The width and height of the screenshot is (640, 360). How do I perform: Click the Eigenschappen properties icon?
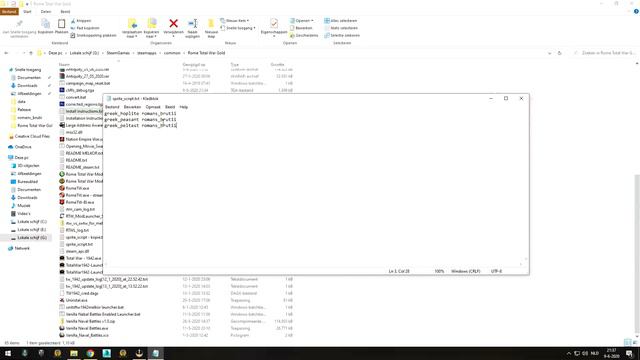pyautogui.click(x=274, y=23)
